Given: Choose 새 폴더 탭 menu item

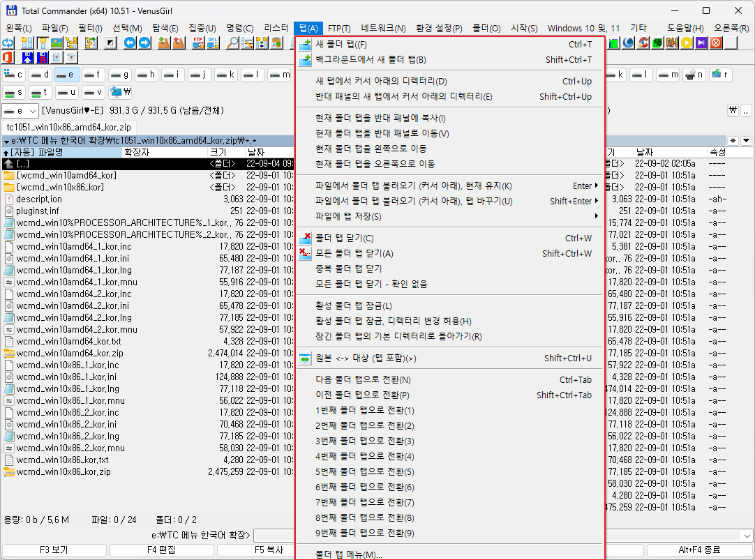Looking at the screenshot, I should 450,44.
